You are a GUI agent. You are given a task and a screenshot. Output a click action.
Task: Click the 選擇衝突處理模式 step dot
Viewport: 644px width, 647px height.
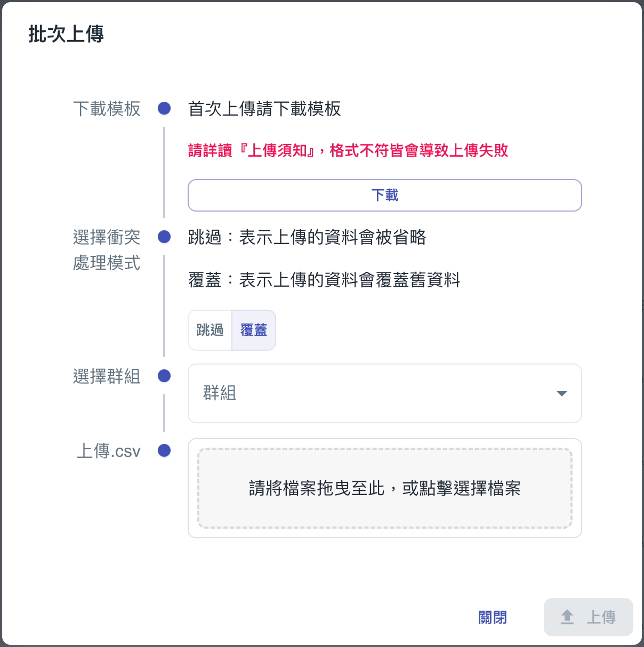[x=164, y=237]
